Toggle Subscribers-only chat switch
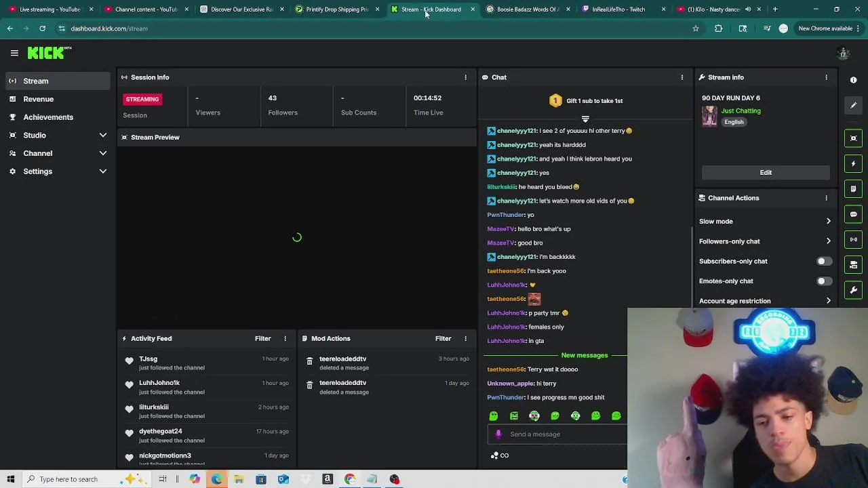 point(823,261)
